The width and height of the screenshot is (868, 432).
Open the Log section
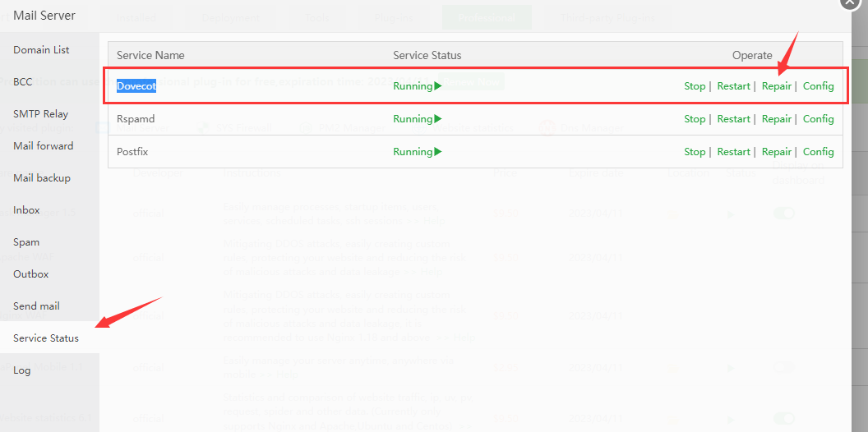(x=21, y=370)
